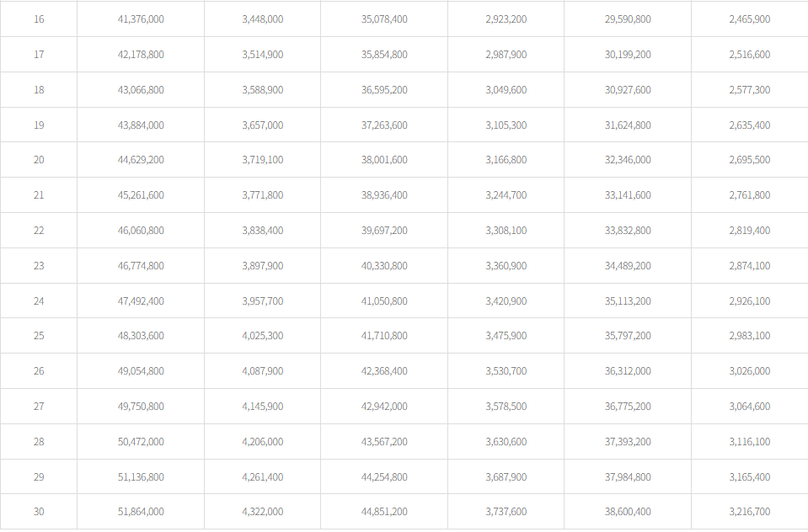808x532 pixels.
Task: Click the 2,465,900 table cell
Action: coord(749,19)
